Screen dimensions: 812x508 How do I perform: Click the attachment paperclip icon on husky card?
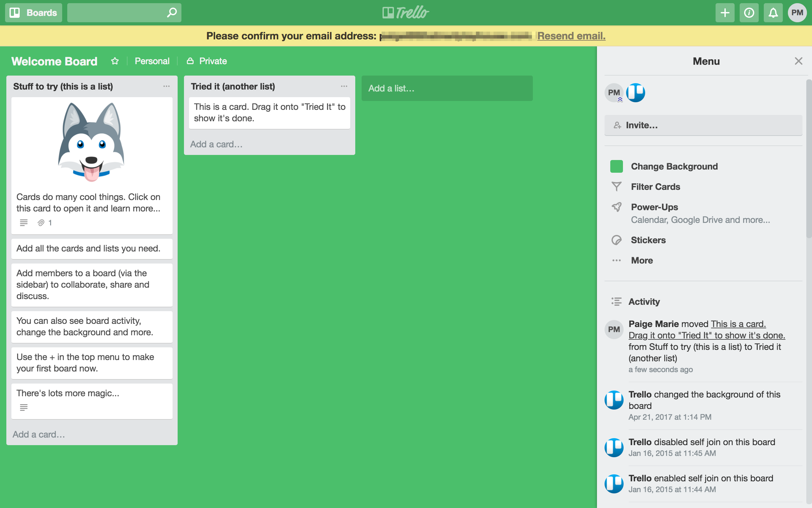point(41,223)
